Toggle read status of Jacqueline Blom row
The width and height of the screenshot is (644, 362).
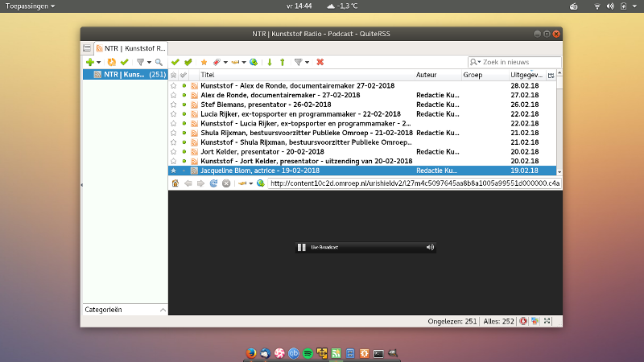click(184, 171)
